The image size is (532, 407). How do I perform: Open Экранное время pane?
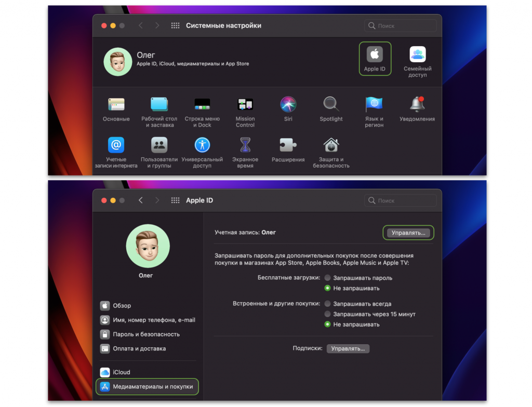245,153
